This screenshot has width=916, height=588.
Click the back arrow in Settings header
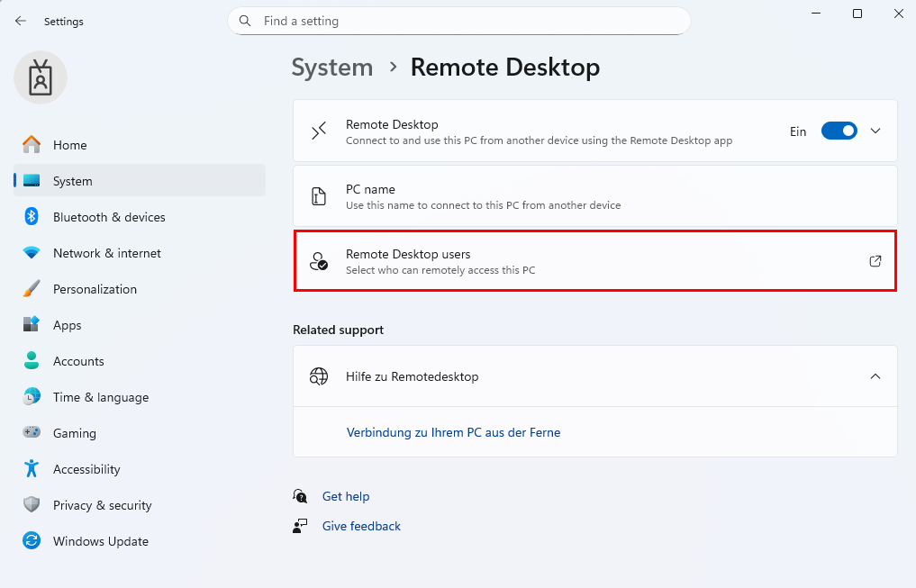[21, 21]
